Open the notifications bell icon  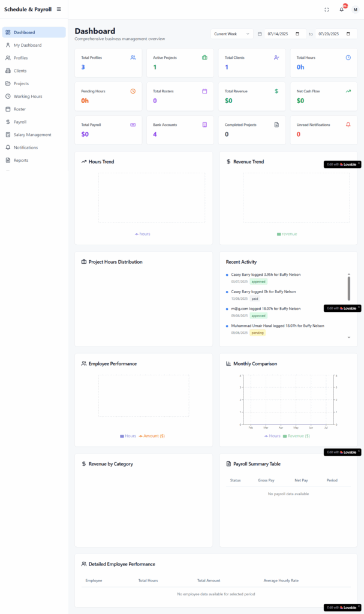coord(342,9)
